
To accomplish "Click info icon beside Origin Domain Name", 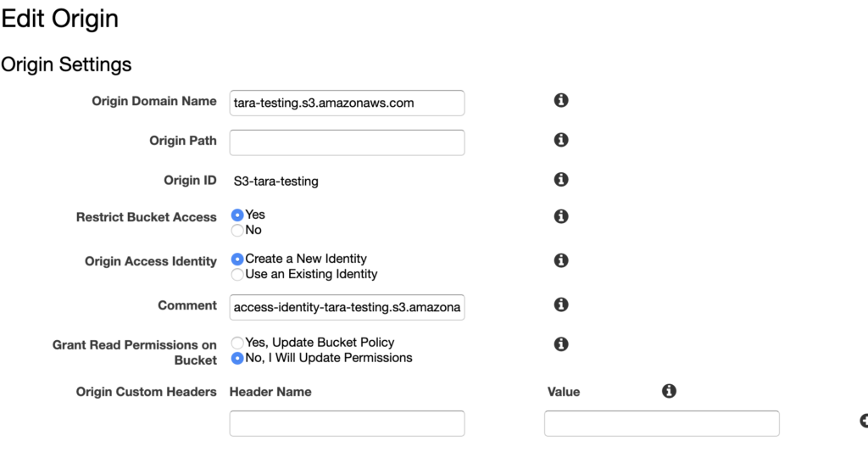I will (561, 100).
